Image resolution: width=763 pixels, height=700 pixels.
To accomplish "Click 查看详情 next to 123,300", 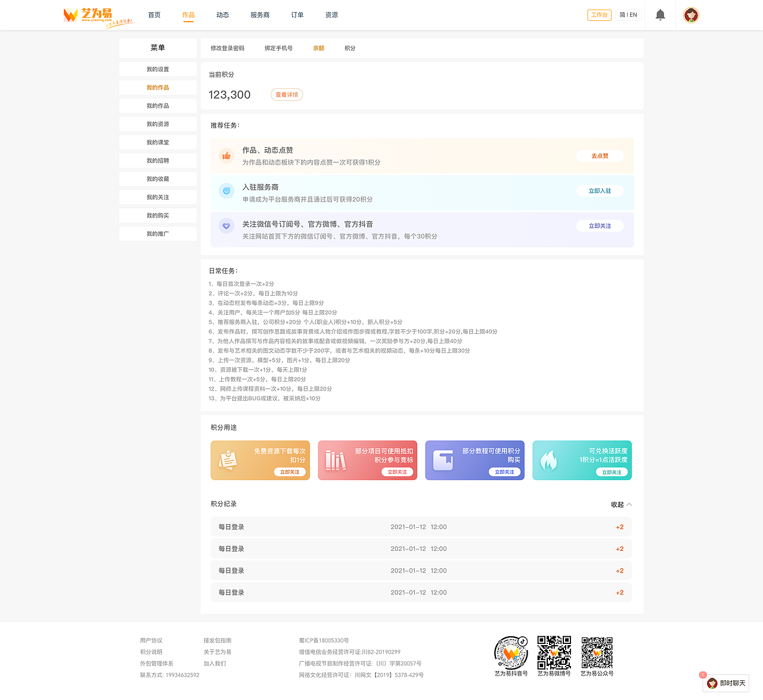I will (x=287, y=95).
